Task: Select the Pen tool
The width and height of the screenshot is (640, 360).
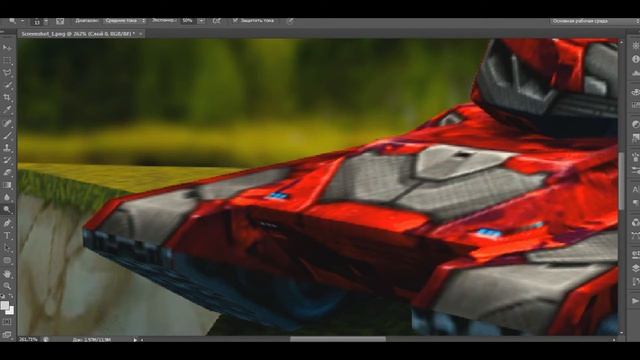Action: (7, 223)
